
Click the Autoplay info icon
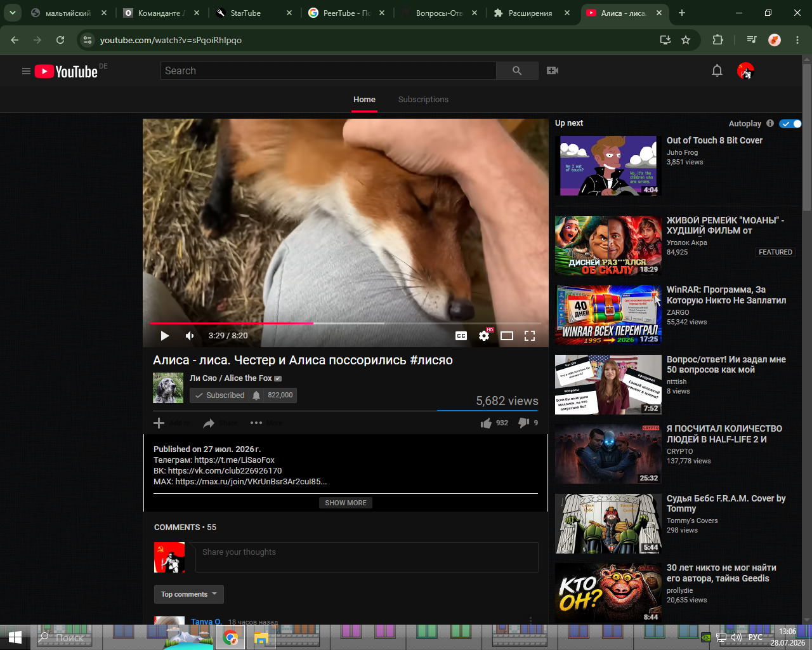[770, 123]
